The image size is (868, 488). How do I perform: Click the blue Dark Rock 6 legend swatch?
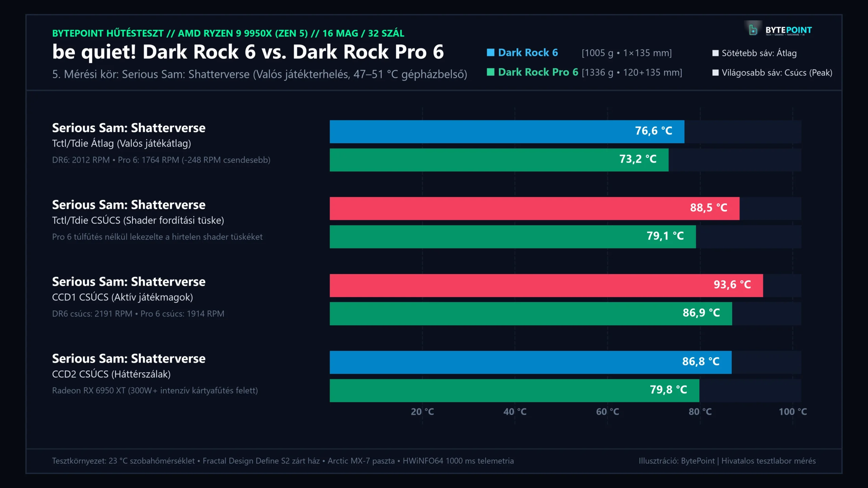click(x=490, y=53)
